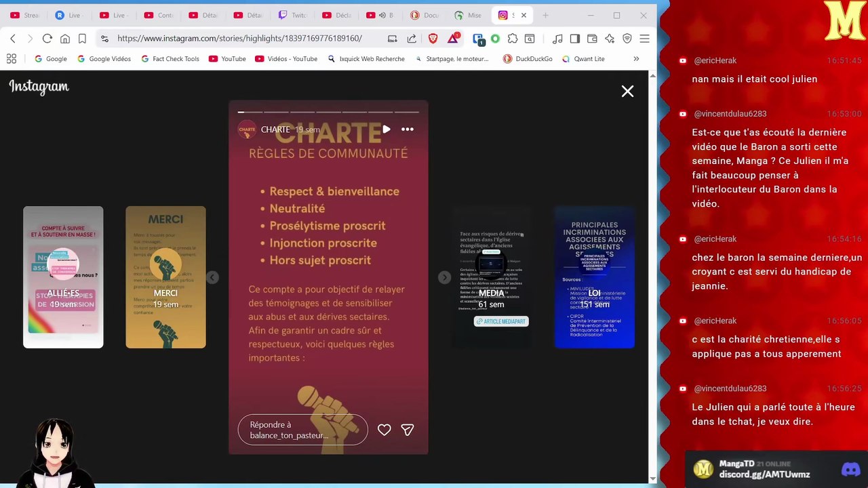Screen dimensions: 868x488
Task: Open the YouTube bookmark
Action: pyautogui.click(x=227, y=59)
